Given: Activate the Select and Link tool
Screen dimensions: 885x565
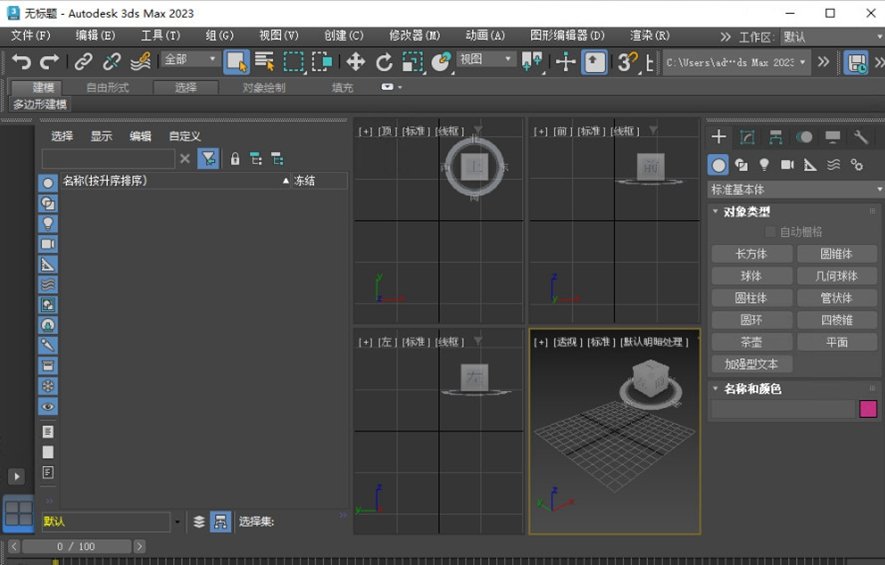Looking at the screenshot, I should tap(84, 62).
